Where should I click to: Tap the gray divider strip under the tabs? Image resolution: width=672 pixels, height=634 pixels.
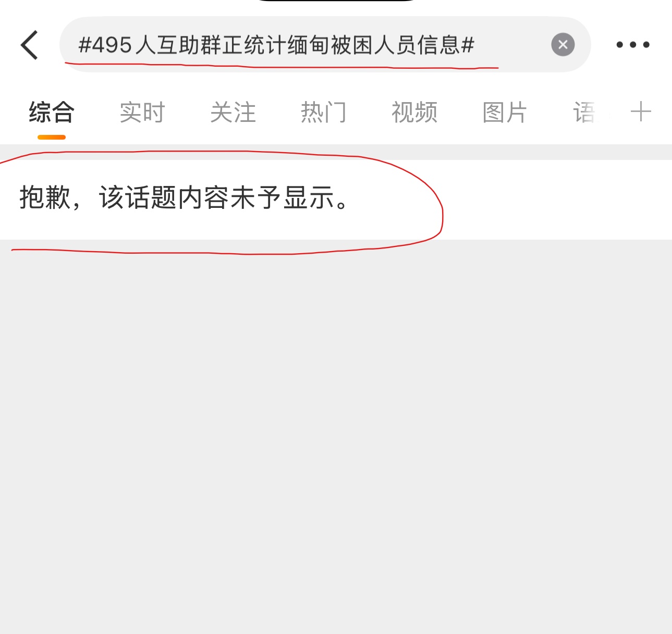pos(336,152)
